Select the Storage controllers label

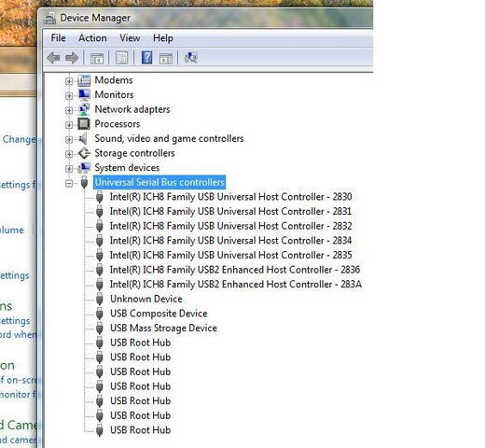point(134,153)
